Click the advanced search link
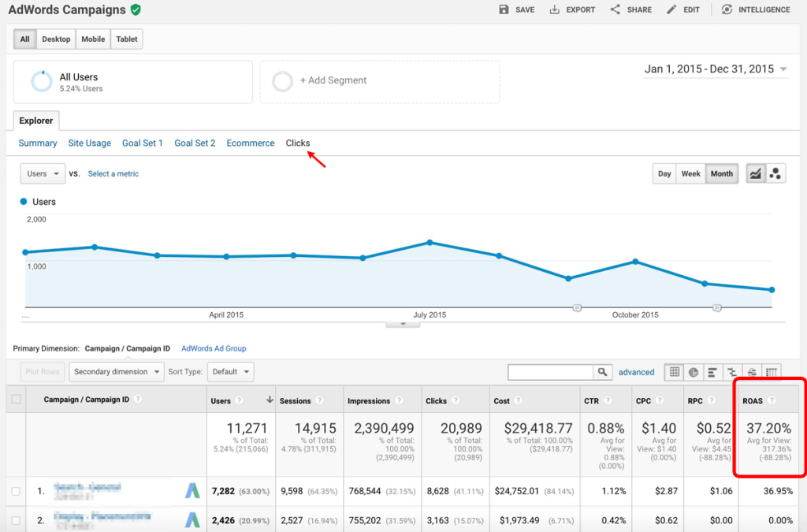 [x=636, y=371]
